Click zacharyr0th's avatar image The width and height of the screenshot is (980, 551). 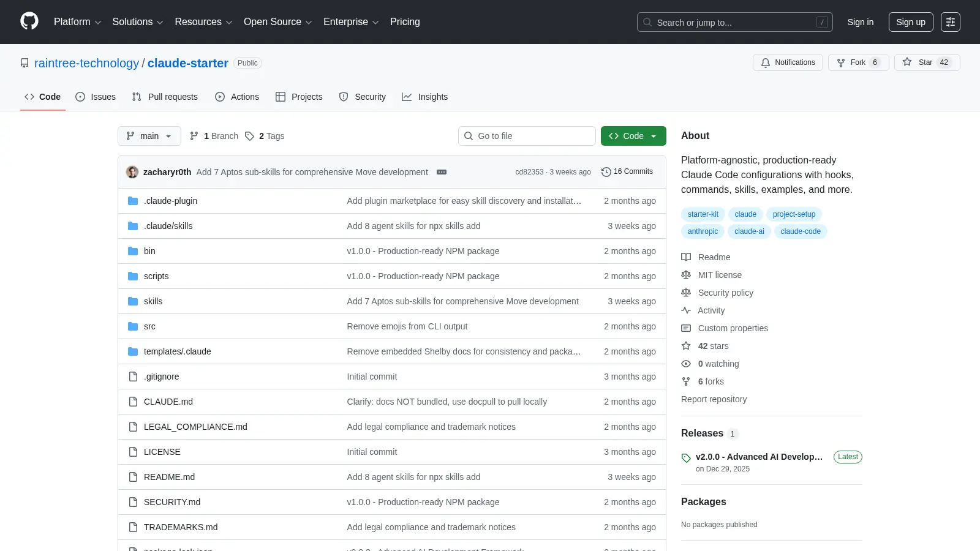[132, 172]
